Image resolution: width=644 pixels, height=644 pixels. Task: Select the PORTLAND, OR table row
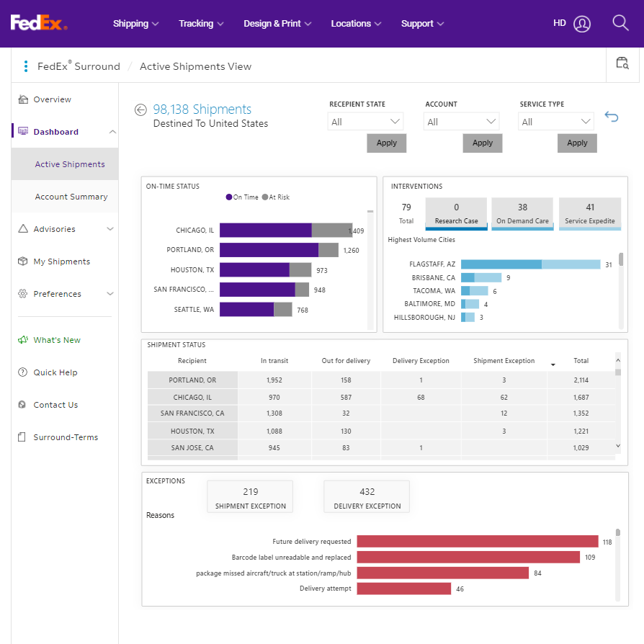point(381,380)
